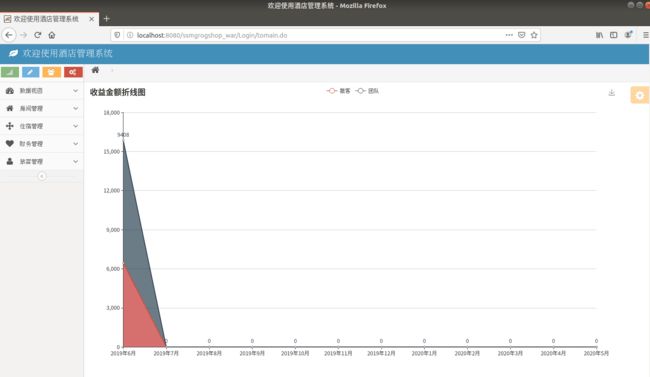The image size is (650, 377).
Task: Open tracking protection shield icon
Action: pos(117,35)
